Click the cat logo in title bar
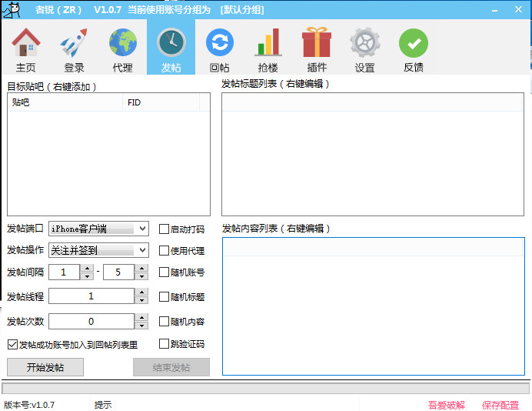The image size is (532, 411). (12, 10)
